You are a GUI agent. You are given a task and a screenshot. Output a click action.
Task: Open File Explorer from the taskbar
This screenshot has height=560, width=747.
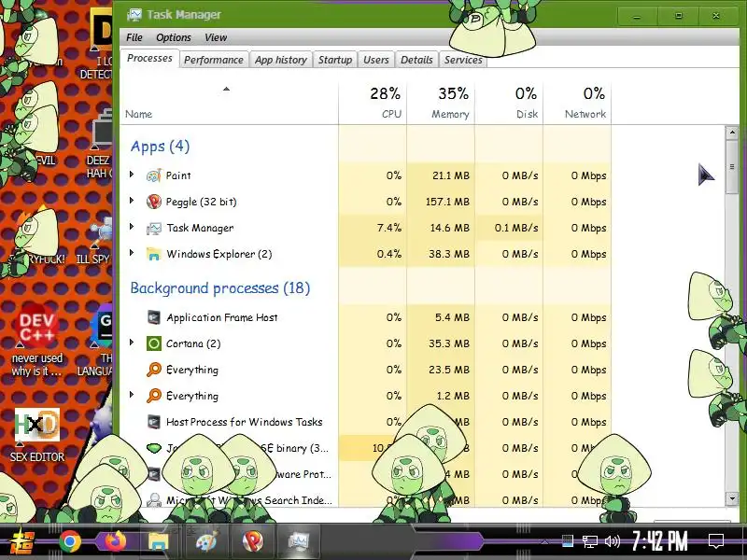tap(158, 541)
